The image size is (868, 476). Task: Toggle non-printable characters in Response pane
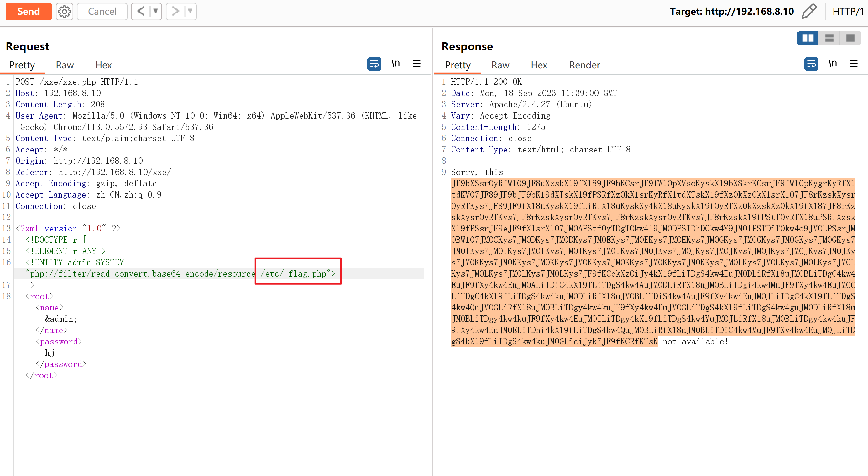point(833,64)
